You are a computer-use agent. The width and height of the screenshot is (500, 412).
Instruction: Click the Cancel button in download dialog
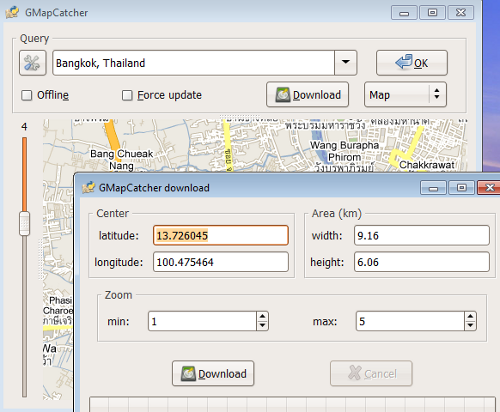(x=371, y=373)
